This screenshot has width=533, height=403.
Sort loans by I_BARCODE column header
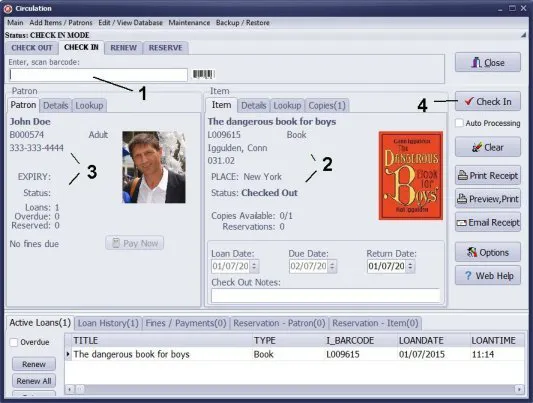[361, 340]
